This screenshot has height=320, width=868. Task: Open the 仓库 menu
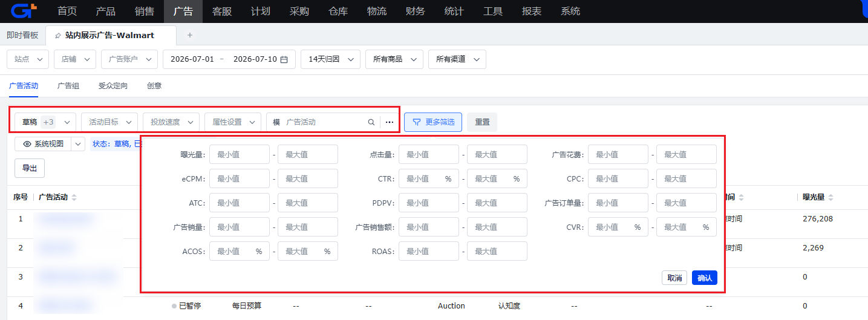pos(338,11)
